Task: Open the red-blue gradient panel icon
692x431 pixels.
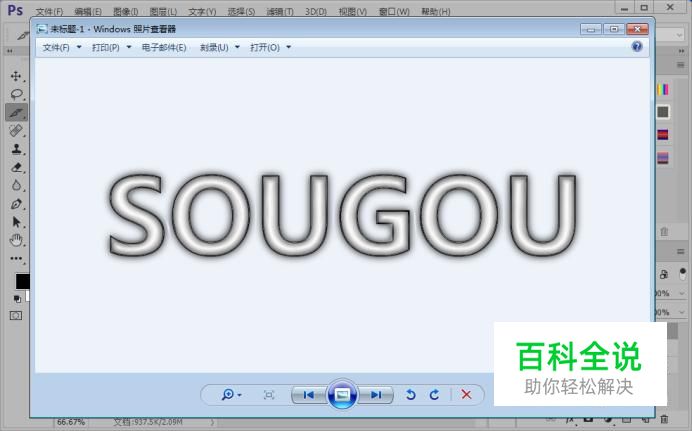Action: (x=663, y=135)
